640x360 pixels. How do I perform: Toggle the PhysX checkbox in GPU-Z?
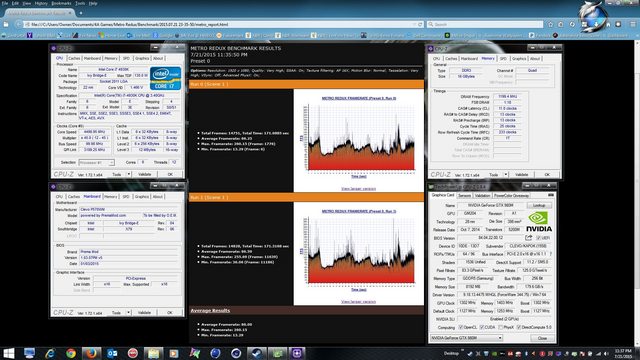coord(501,327)
